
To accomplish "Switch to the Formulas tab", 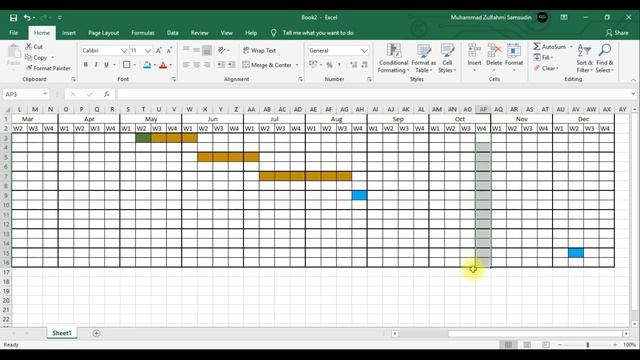I will pyautogui.click(x=143, y=33).
